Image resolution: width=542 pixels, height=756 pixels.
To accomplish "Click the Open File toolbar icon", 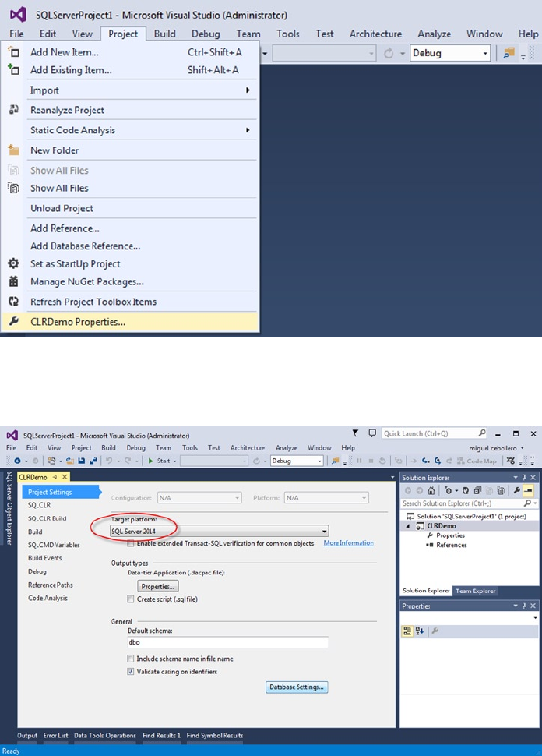I will (x=70, y=461).
